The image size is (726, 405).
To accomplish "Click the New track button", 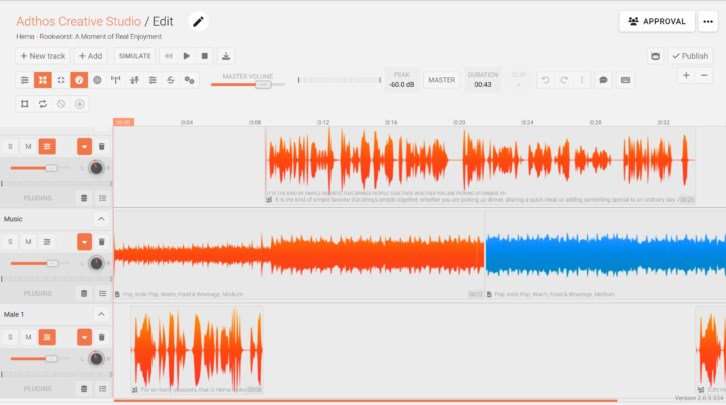I will pyautogui.click(x=43, y=56).
